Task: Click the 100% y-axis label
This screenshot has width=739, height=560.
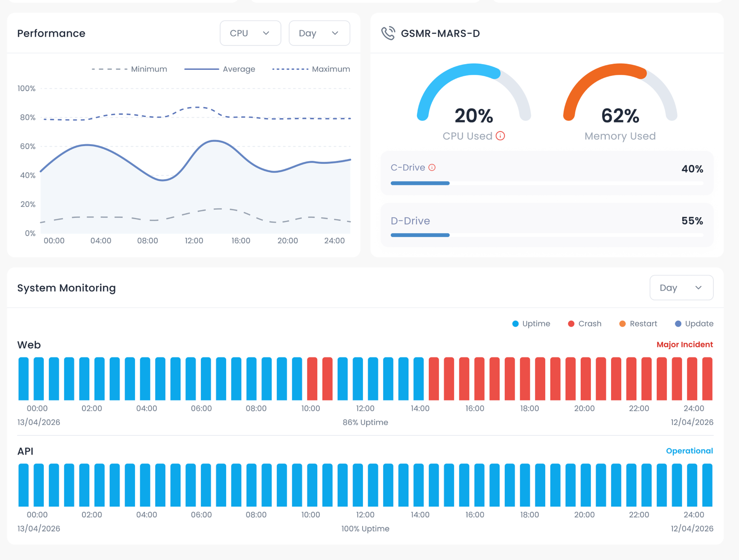Action: (26, 88)
